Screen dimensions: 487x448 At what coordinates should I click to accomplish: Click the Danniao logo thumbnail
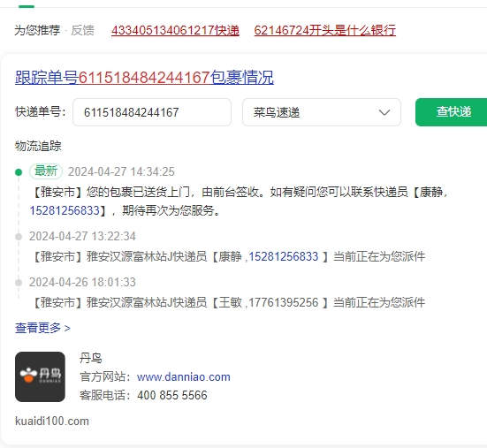[x=40, y=376]
